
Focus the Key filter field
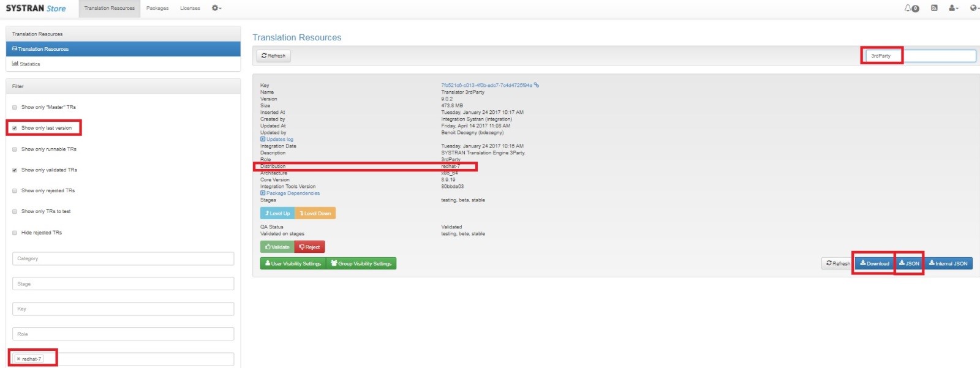[x=123, y=309]
